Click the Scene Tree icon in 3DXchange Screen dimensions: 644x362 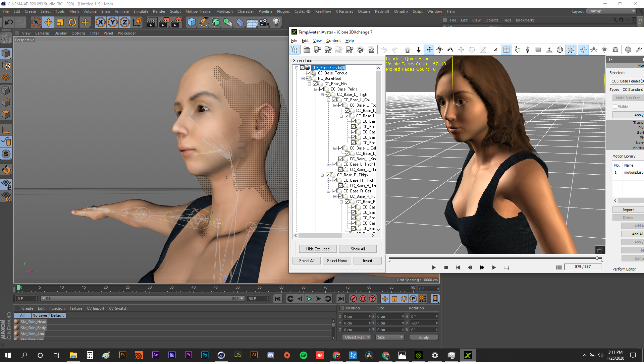click(294, 50)
